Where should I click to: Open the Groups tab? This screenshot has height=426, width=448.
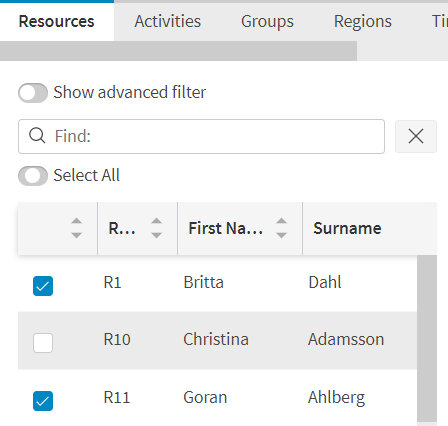tap(267, 22)
